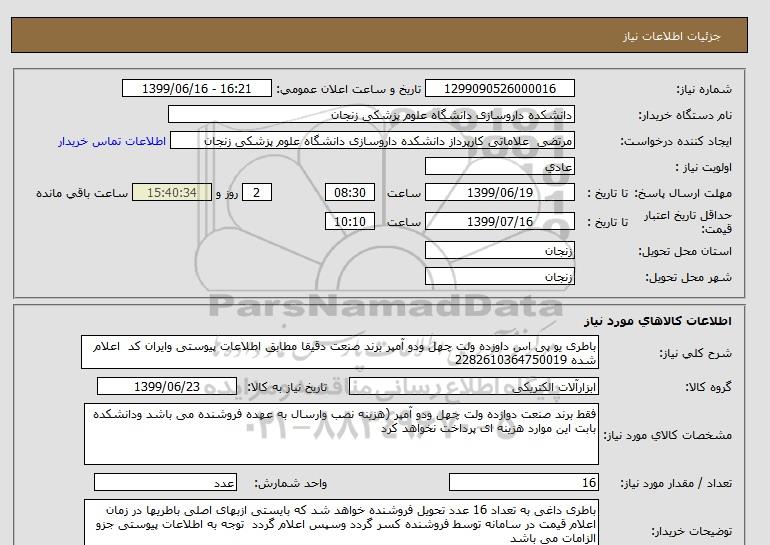Click goods group field ابزارآلات الکتریکی
770x545 pixels.
point(473,386)
